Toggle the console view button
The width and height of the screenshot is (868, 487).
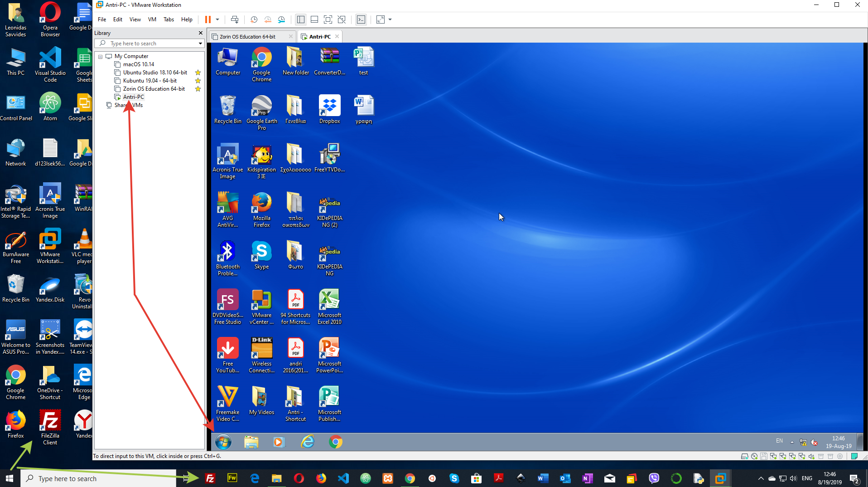[x=361, y=19]
